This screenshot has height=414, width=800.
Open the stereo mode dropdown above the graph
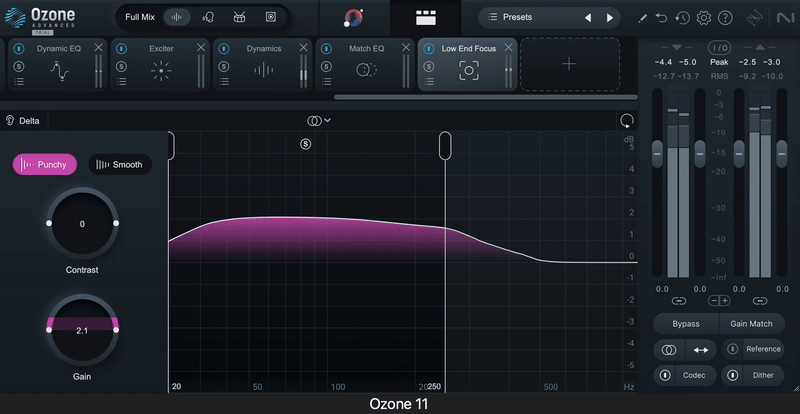319,120
